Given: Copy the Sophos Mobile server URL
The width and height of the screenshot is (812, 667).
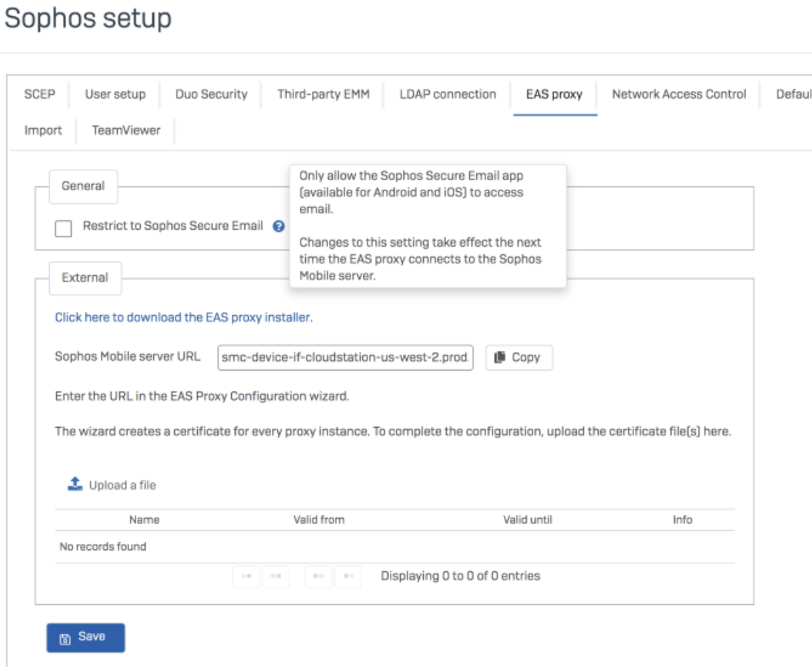Looking at the screenshot, I should (519, 357).
